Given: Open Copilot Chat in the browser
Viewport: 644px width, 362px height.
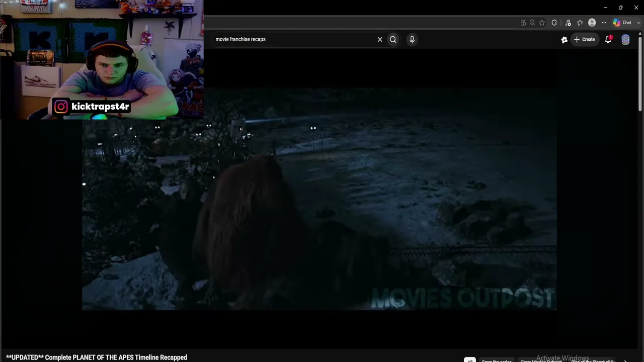Looking at the screenshot, I should [622, 23].
